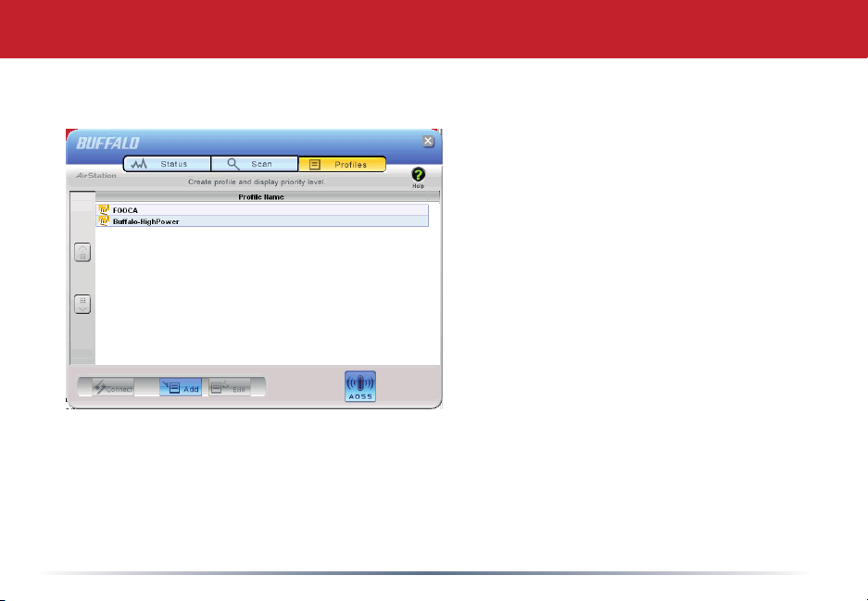Move profile down with the down arrow
Viewport: 868px width, 601px height.
[82, 304]
